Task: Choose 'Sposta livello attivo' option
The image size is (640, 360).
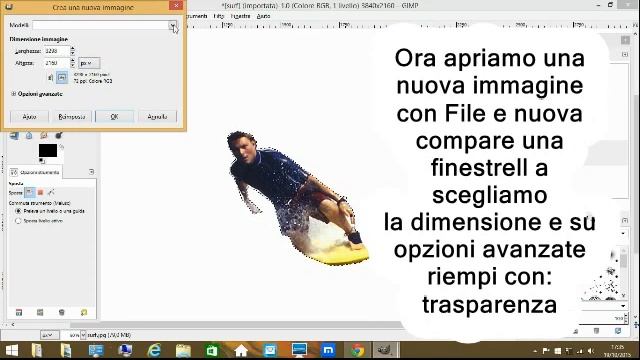Action: 39,221
